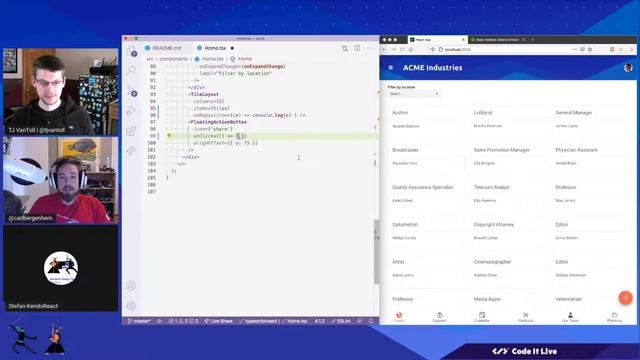
Task: Open a new browser tab with plus button
Action: (533, 40)
